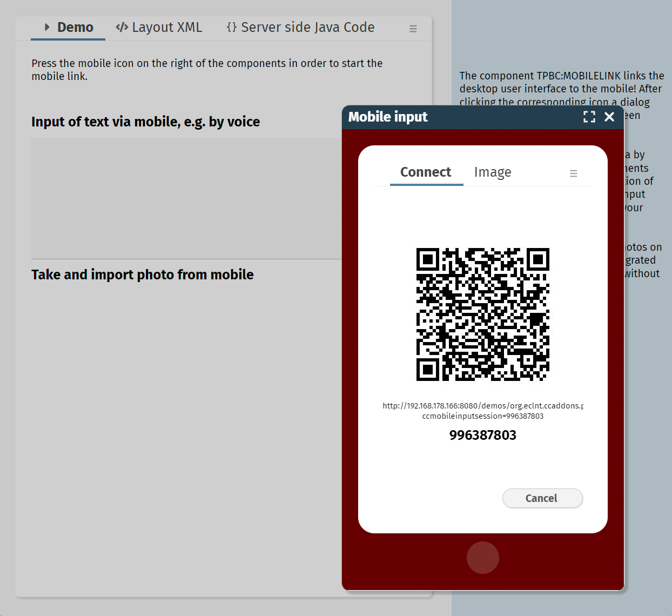Maximize the Mobile input dialog

(589, 117)
